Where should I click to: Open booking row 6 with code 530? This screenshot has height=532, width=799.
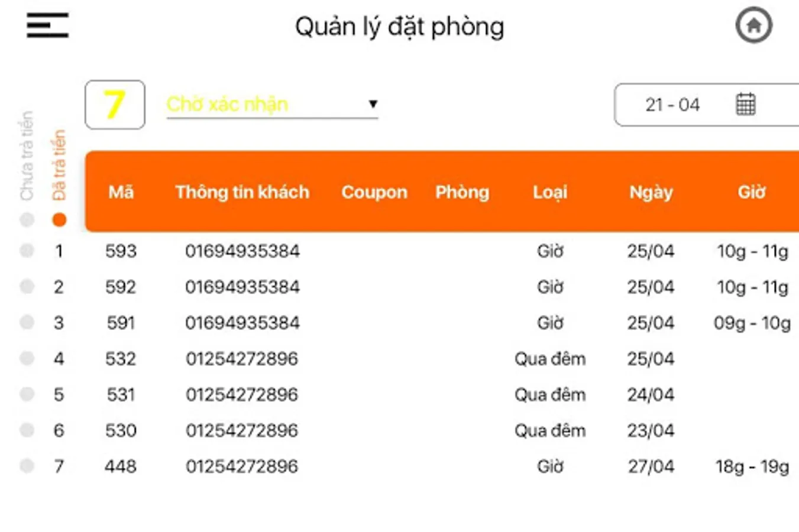(x=121, y=430)
